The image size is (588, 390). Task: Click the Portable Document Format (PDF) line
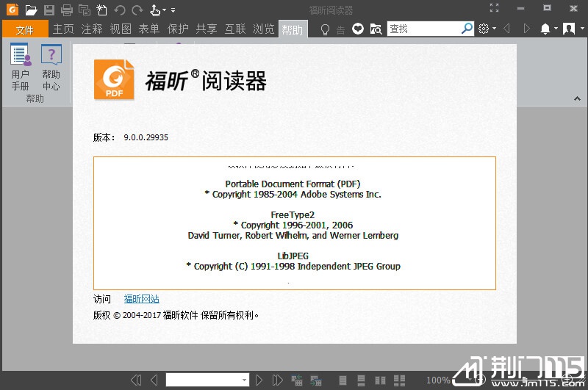293,184
